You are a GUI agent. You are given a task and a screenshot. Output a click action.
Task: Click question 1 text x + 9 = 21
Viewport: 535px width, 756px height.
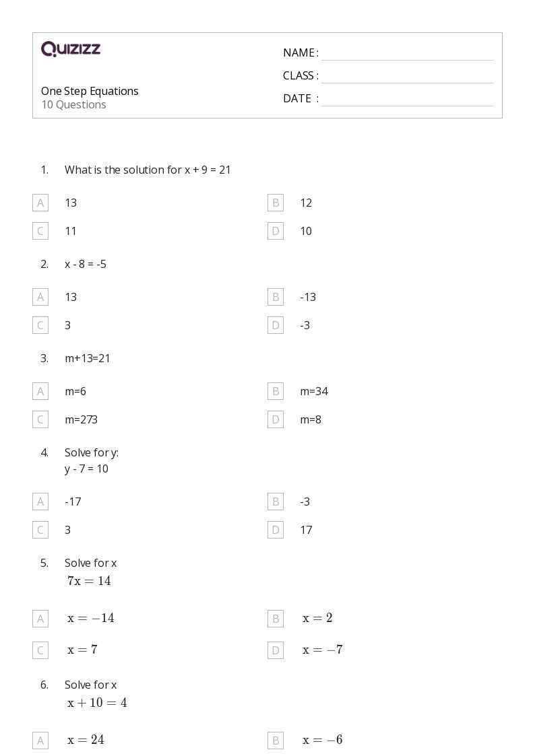148,170
